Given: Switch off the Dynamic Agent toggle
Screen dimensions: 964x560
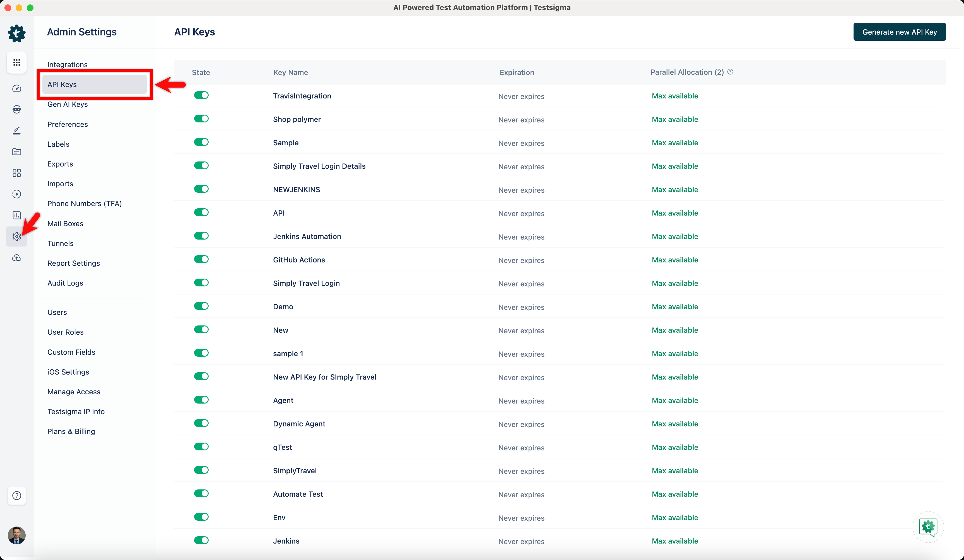Looking at the screenshot, I should [x=201, y=423].
